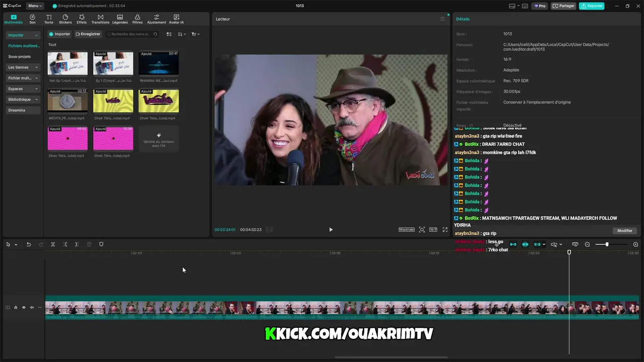The width and height of the screenshot is (644, 362).
Task: Open Dreamina in sidebar
Action: tap(23, 110)
